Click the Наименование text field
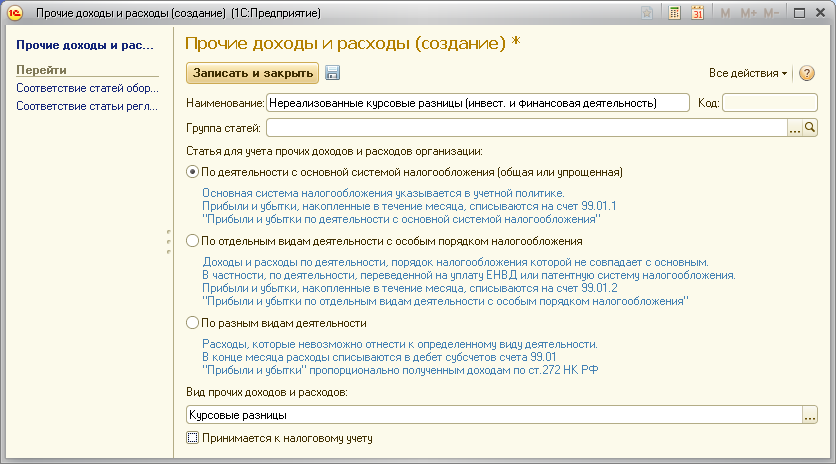This screenshot has height=464, width=836. tap(477, 102)
